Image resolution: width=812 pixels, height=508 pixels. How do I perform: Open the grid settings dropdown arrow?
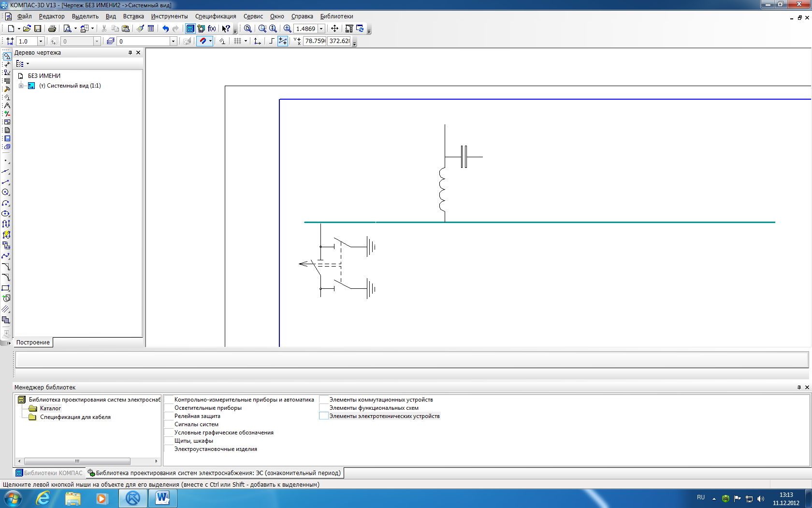[246, 41]
